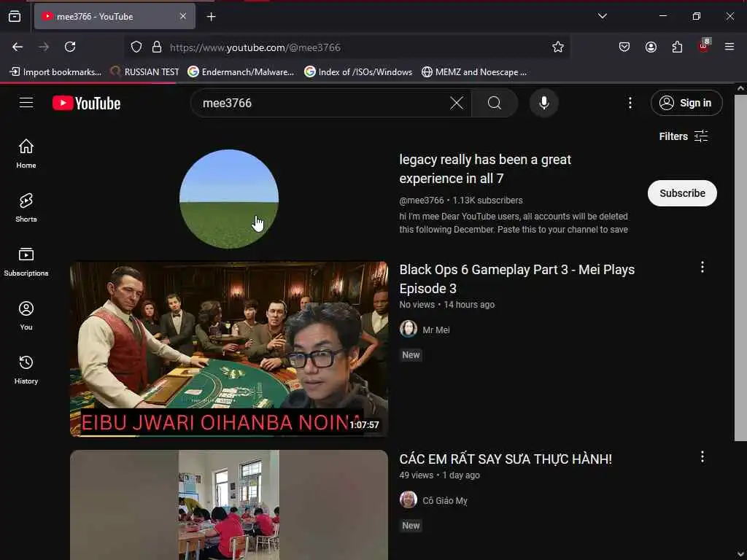Viewport: 747px width, 560px height.
Task: Reload the current page
Action: (x=70, y=47)
